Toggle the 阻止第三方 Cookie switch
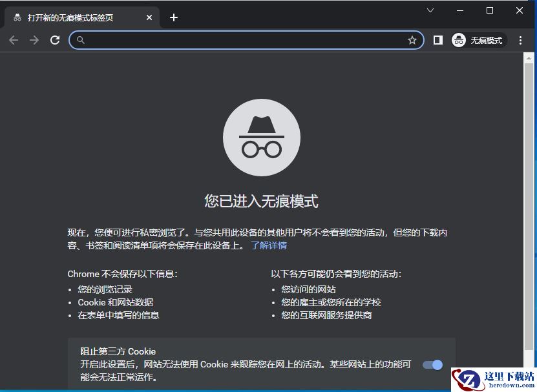537x392 pixels. [x=432, y=365]
